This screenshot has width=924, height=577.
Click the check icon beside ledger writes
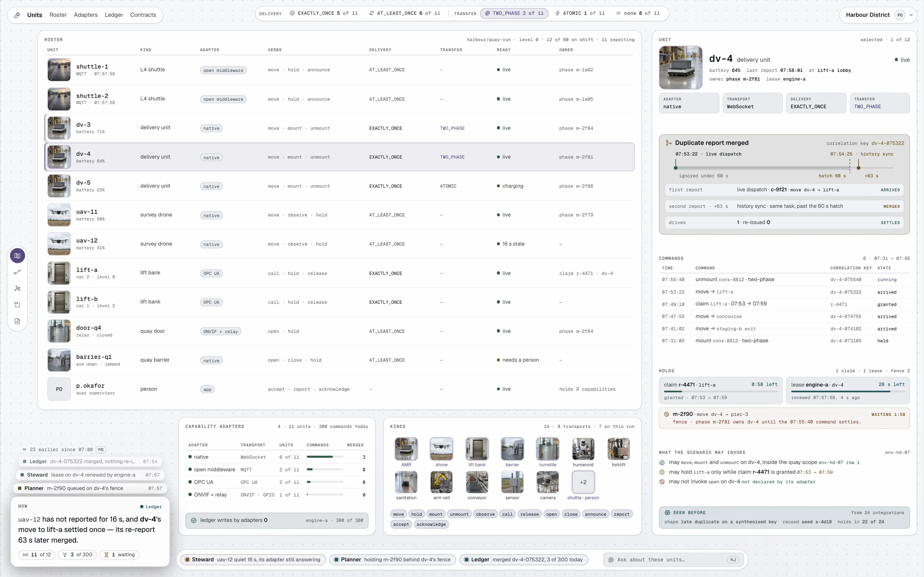coord(193,520)
